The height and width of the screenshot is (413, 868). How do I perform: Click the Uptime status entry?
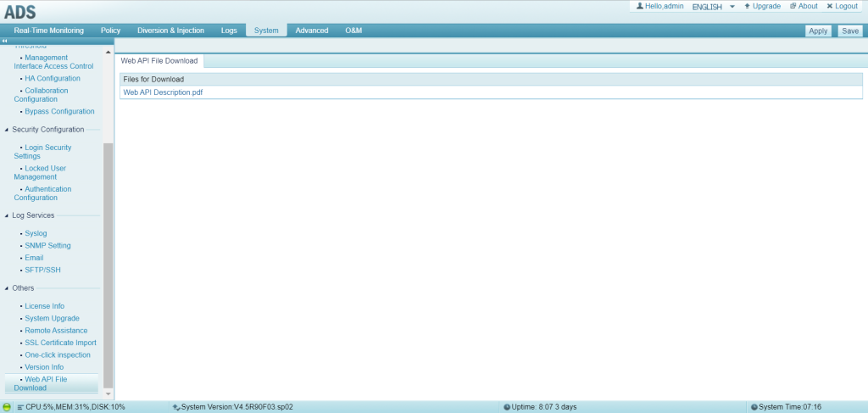click(x=540, y=407)
